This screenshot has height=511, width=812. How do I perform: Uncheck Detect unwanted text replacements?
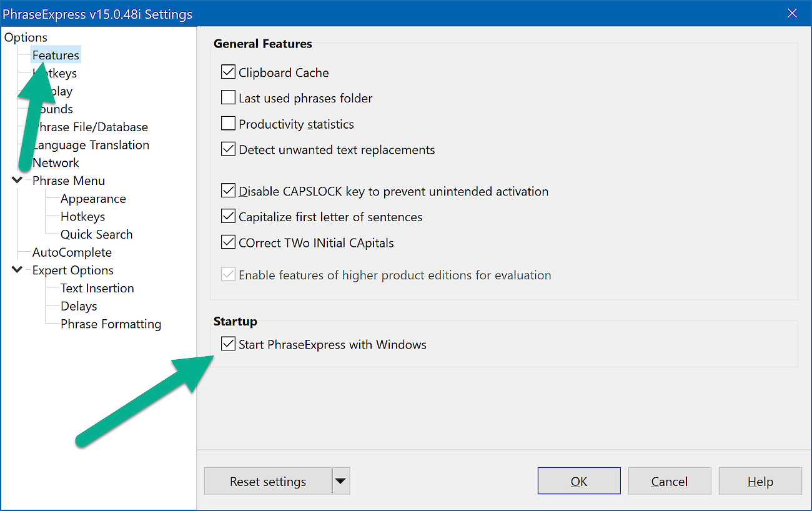tap(228, 149)
